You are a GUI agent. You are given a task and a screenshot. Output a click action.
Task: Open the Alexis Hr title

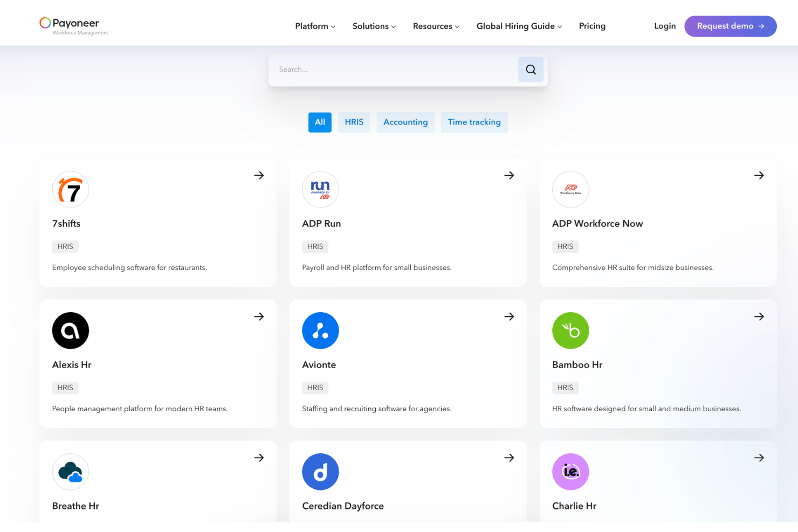point(72,365)
